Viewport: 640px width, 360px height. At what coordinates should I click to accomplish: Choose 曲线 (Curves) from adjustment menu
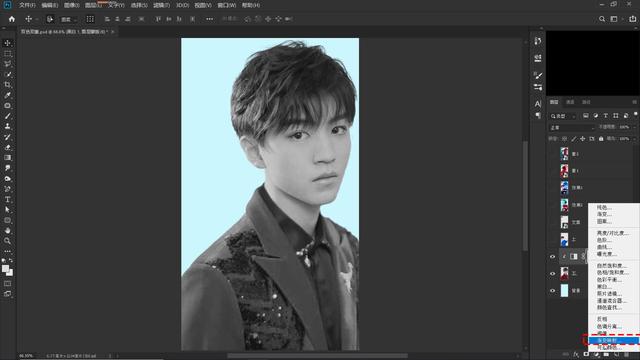[x=604, y=247]
